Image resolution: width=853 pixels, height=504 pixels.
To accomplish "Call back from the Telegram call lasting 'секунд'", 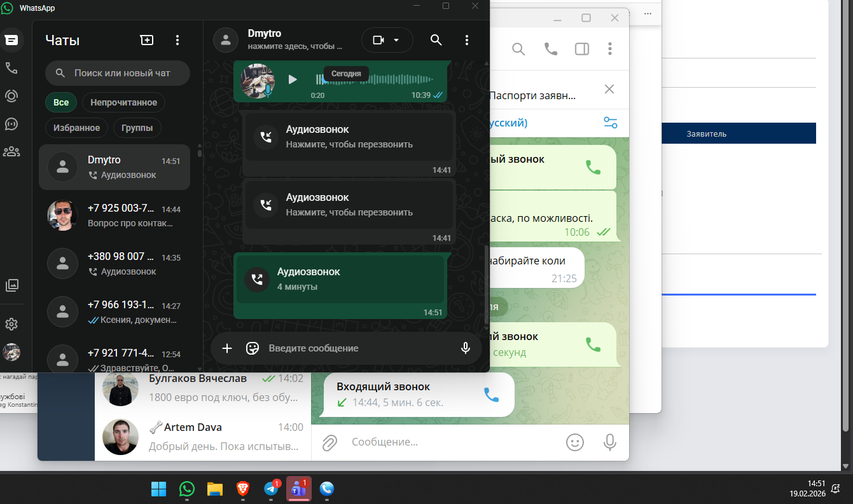I will click(x=593, y=344).
